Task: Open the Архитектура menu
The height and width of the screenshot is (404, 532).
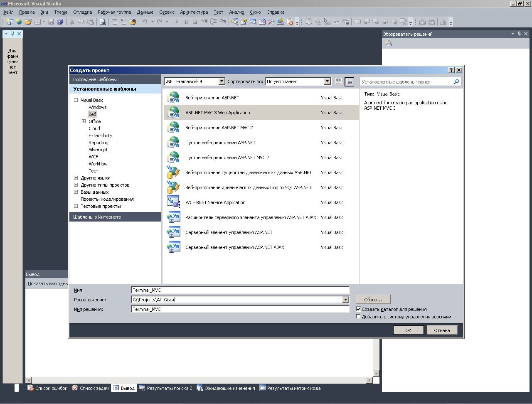Action: pyautogui.click(x=194, y=12)
